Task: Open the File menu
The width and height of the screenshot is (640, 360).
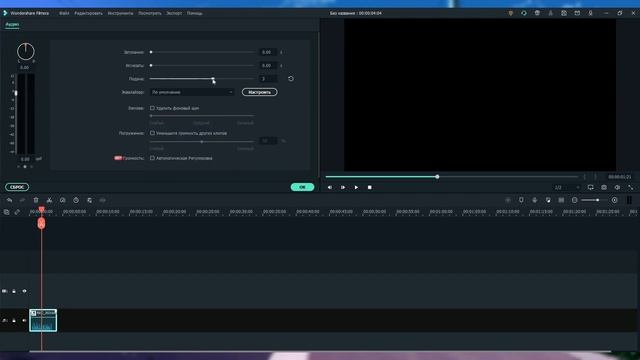Action: pyautogui.click(x=64, y=13)
